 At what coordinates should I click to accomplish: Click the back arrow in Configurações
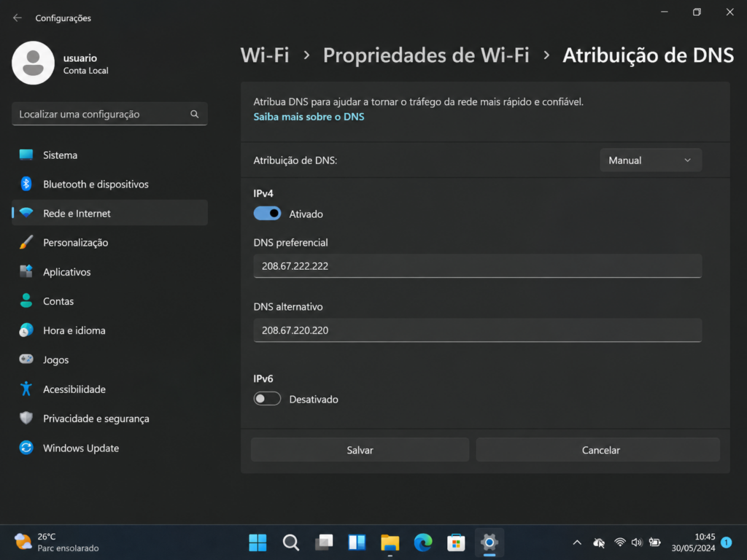click(x=18, y=17)
